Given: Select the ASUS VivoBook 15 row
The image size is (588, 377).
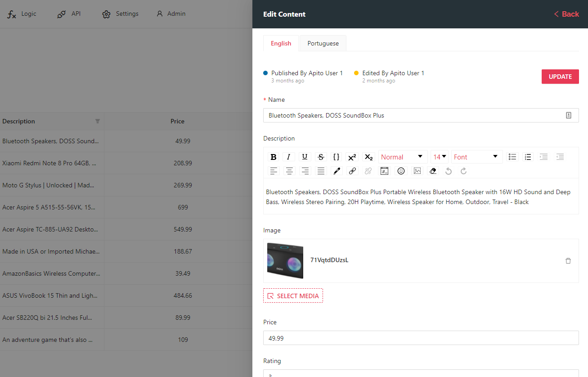Looking at the screenshot, I should (126, 295).
